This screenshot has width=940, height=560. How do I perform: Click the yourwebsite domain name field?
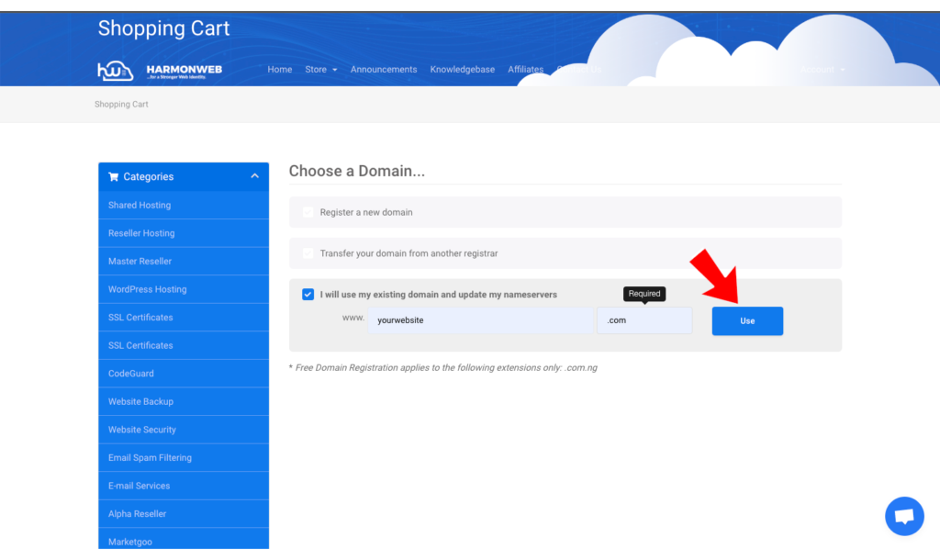click(481, 320)
